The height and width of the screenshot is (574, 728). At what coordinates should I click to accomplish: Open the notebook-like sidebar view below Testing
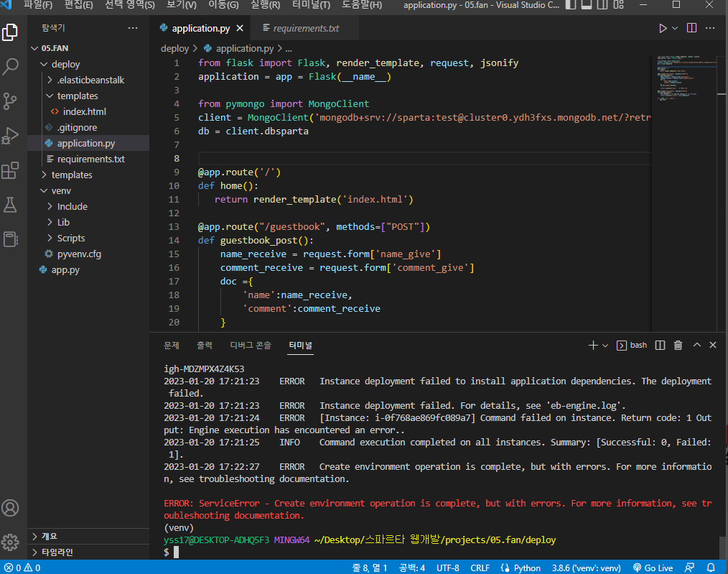[x=10, y=239]
